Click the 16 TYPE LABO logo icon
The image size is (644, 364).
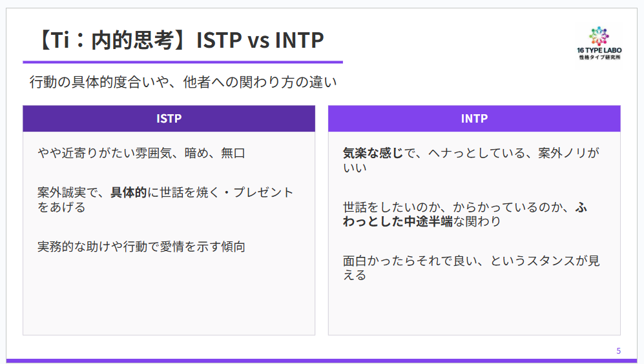point(599,35)
